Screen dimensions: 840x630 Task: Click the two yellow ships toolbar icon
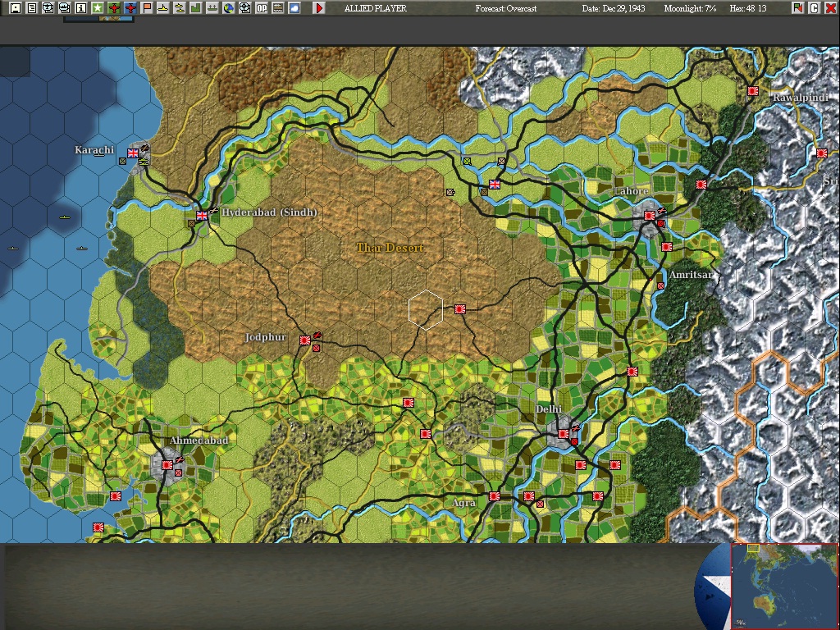point(180,8)
